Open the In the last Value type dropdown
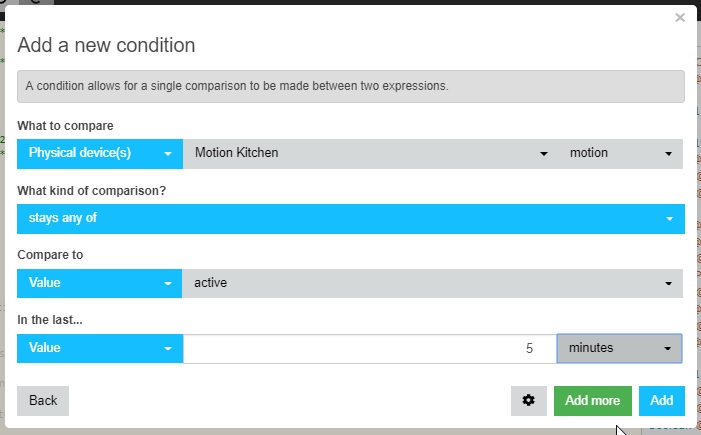Screen dimensions: 701x435 (x=100, y=348)
